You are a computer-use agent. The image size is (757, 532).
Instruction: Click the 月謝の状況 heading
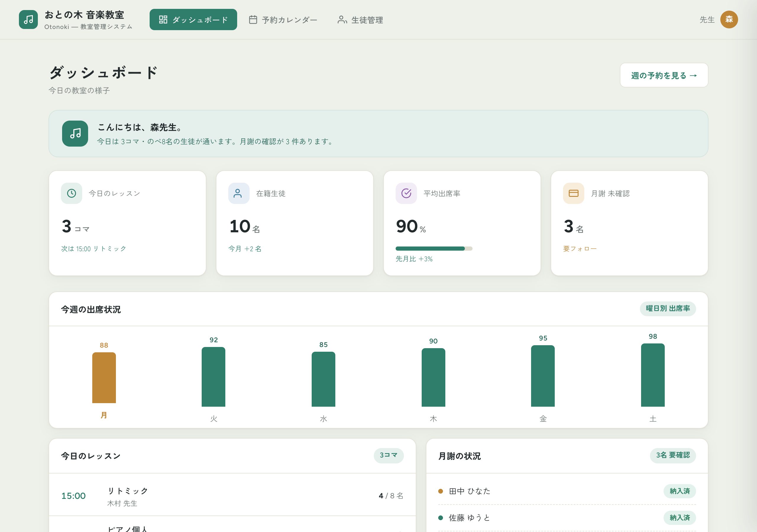pyautogui.click(x=459, y=456)
